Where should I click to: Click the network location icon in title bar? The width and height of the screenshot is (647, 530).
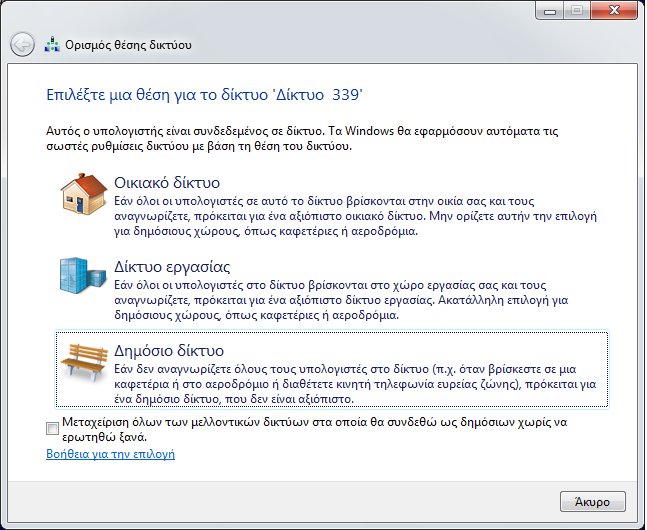click(52, 45)
